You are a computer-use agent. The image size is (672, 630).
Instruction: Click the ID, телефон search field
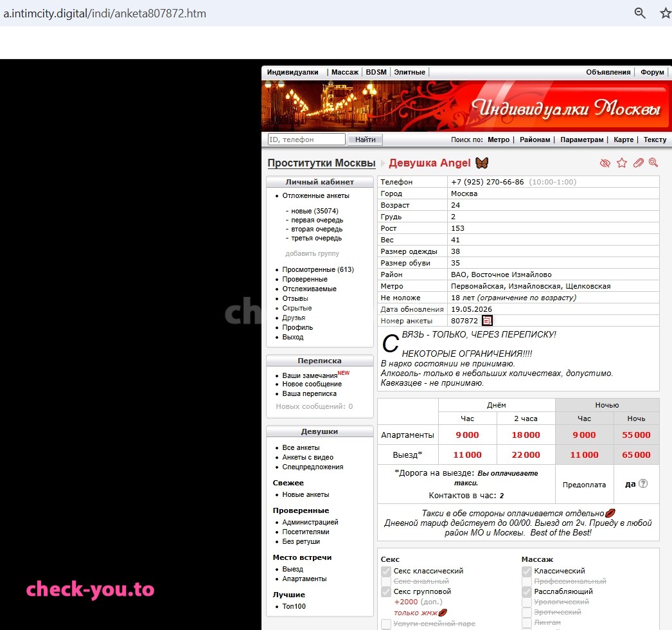306,139
